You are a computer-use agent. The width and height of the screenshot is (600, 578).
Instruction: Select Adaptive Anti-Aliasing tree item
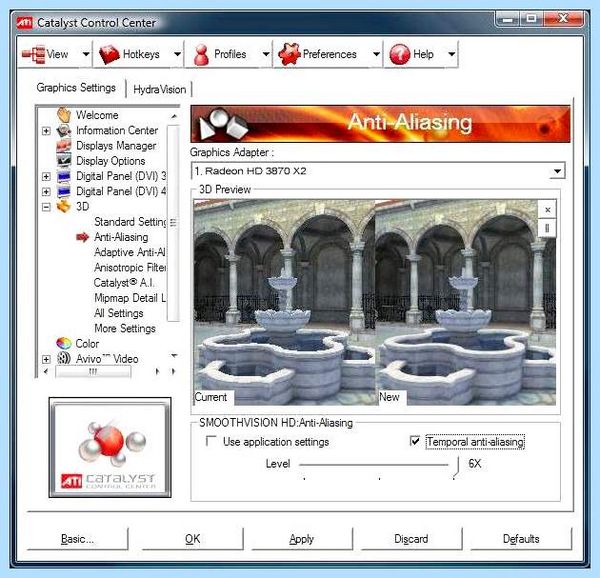(130, 252)
